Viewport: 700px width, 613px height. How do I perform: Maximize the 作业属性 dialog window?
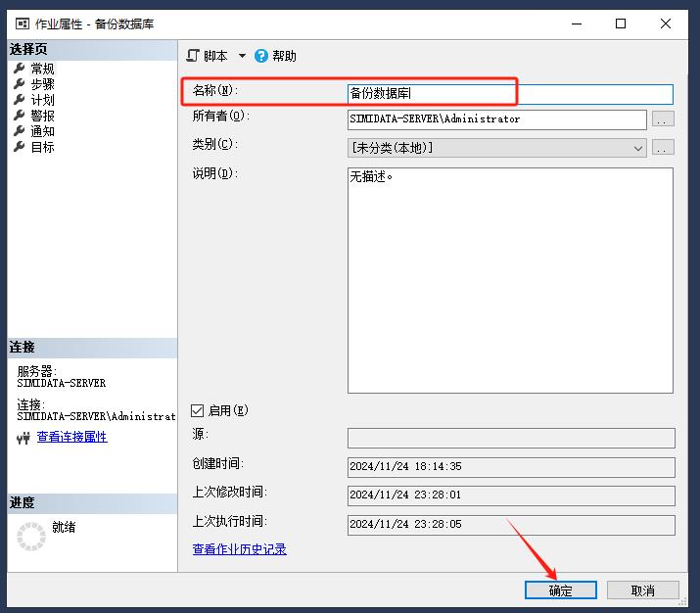(x=621, y=24)
